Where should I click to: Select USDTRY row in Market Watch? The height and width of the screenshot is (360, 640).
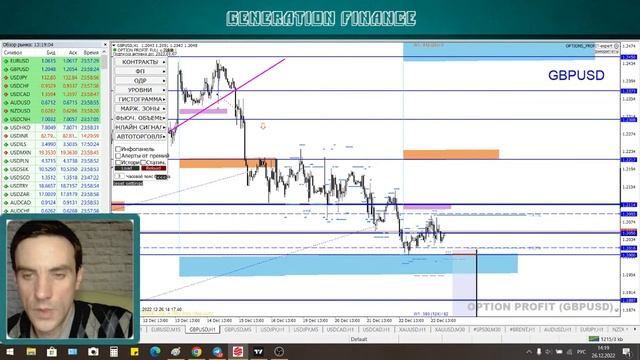point(51,186)
